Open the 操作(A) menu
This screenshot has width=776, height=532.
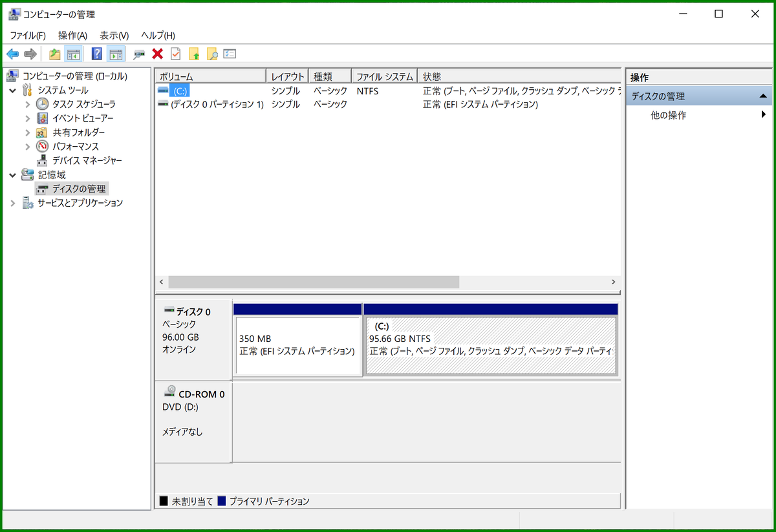coord(72,36)
